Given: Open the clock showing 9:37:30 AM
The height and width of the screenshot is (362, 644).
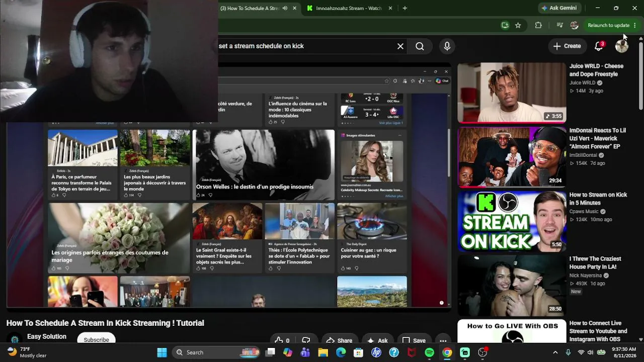Looking at the screenshot, I should coord(624,352).
